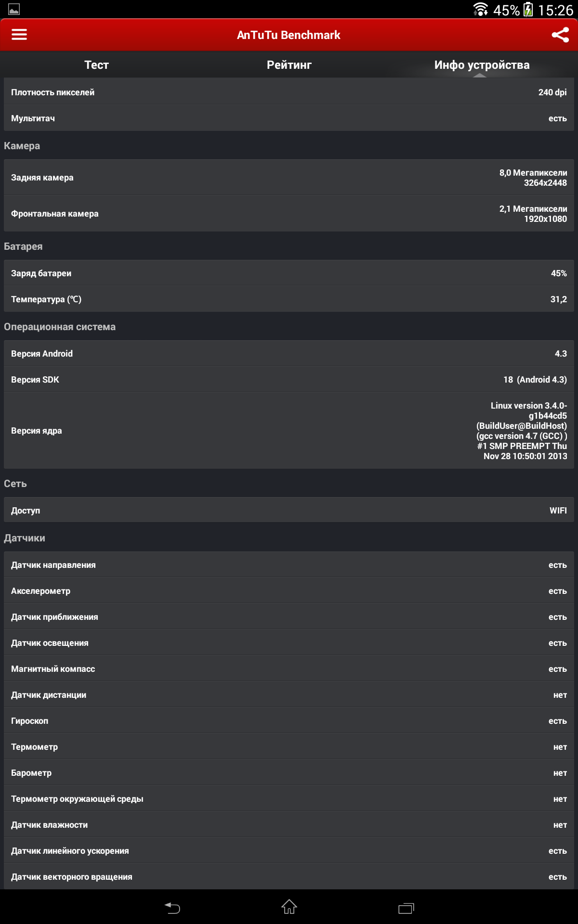This screenshot has height=924, width=578.
Task: Select the Версия Android row
Action: pyautogui.click(x=289, y=354)
